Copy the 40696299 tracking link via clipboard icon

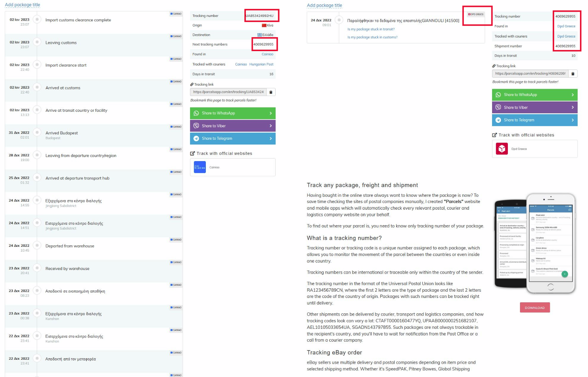point(573,74)
